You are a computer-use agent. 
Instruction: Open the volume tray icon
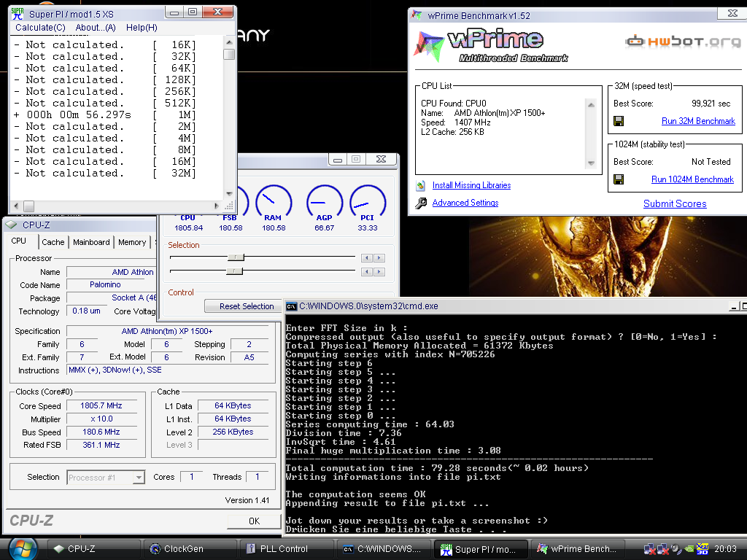pos(676,549)
